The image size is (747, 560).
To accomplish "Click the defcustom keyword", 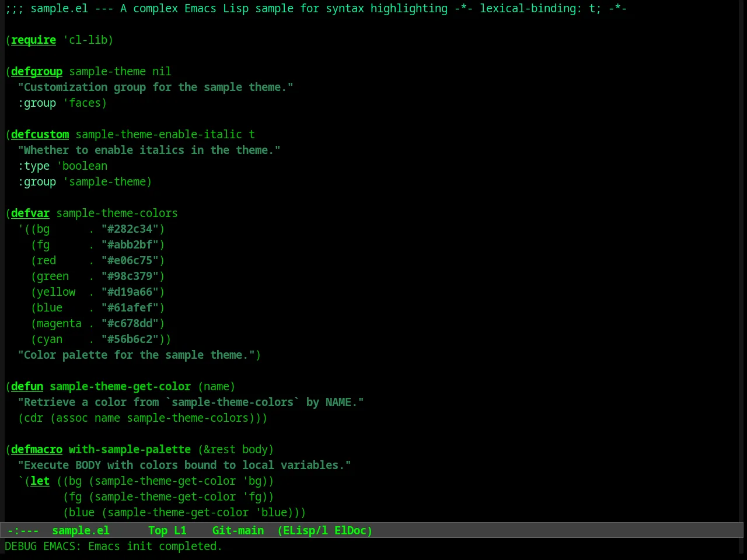I will pos(40,134).
